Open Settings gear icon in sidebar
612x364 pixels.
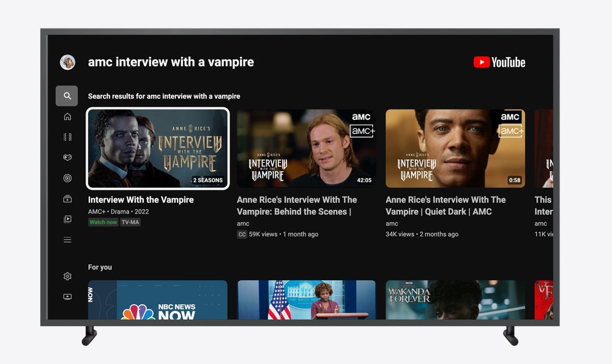pyautogui.click(x=67, y=277)
